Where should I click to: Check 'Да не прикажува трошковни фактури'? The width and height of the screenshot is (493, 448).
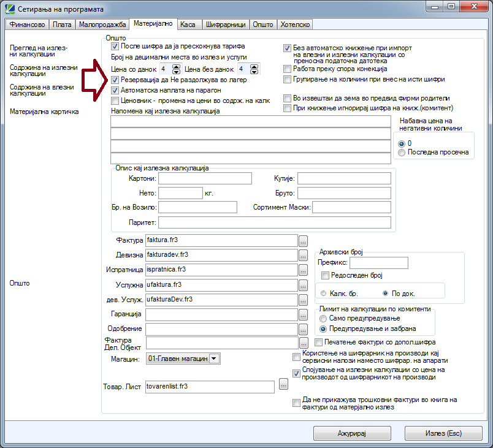(296, 403)
